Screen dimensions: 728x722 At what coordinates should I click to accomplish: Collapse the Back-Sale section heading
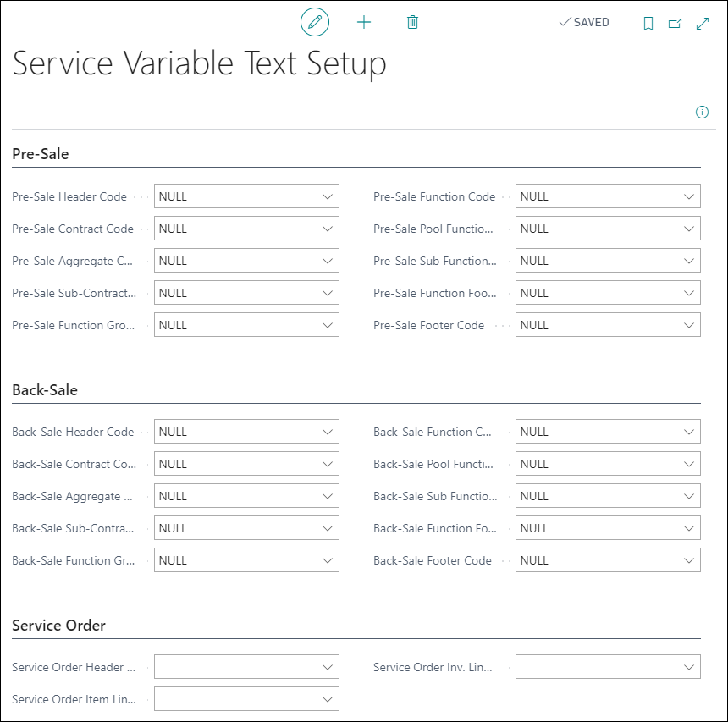click(x=45, y=389)
